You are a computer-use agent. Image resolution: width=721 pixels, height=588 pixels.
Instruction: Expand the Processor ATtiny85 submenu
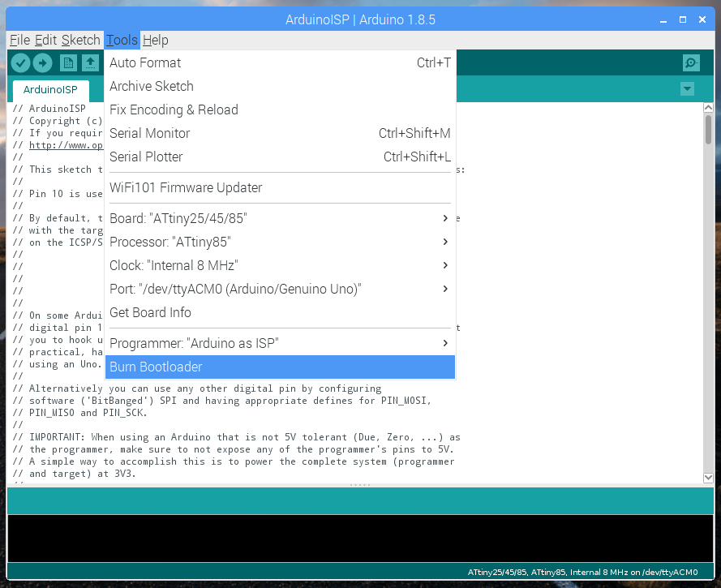pyautogui.click(x=280, y=242)
